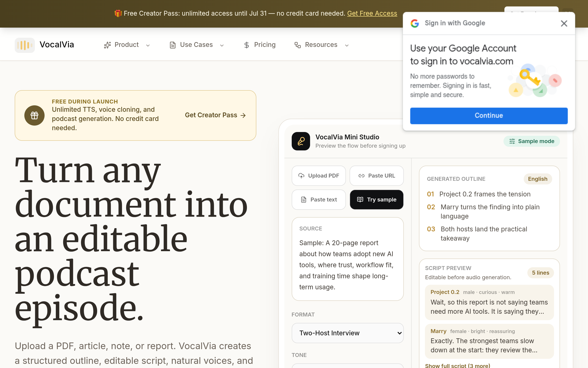Open the Resources menu
Viewport: 588px width, 368px height.
[x=322, y=45]
